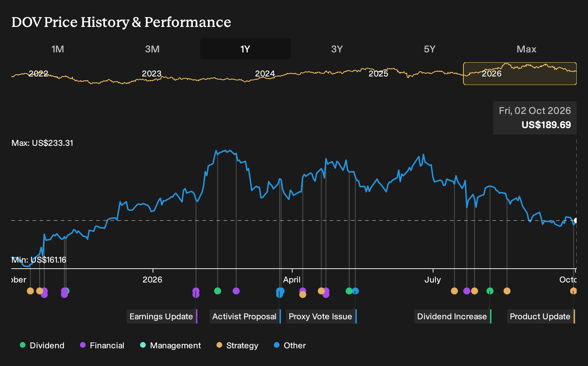Viewport: 588px width, 366px height.
Task: Select blue event marker above Proxy Vote Issue
Action: [356, 291]
